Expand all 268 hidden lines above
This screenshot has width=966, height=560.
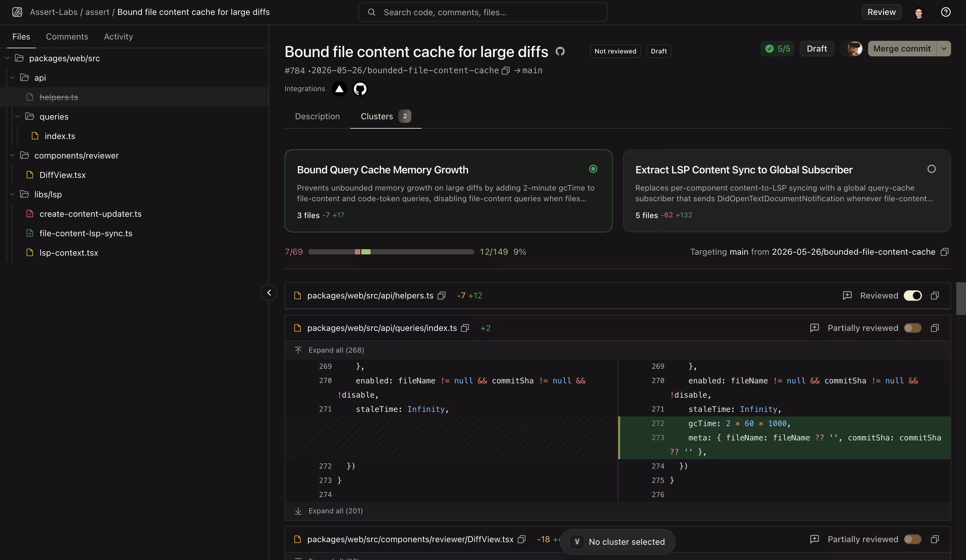click(x=336, y=350)
